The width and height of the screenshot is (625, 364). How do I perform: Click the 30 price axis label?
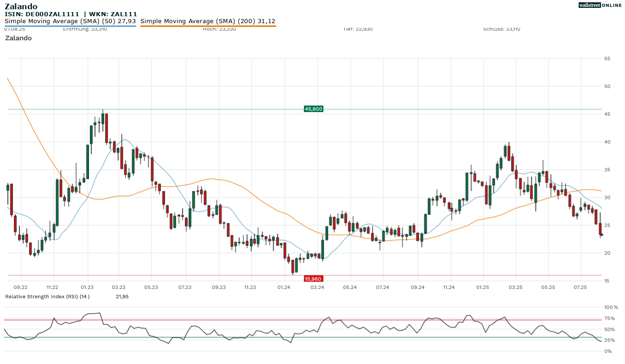pyautogui.click(x=607, y=198)
